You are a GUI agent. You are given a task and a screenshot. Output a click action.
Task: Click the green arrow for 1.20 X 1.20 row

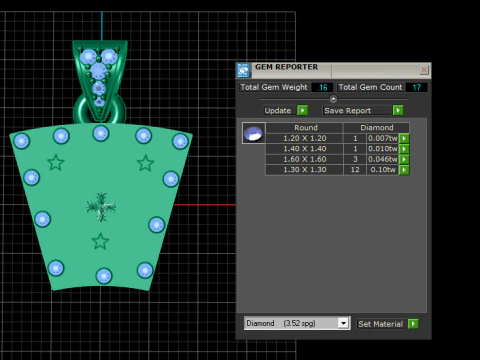coord(404,138)
